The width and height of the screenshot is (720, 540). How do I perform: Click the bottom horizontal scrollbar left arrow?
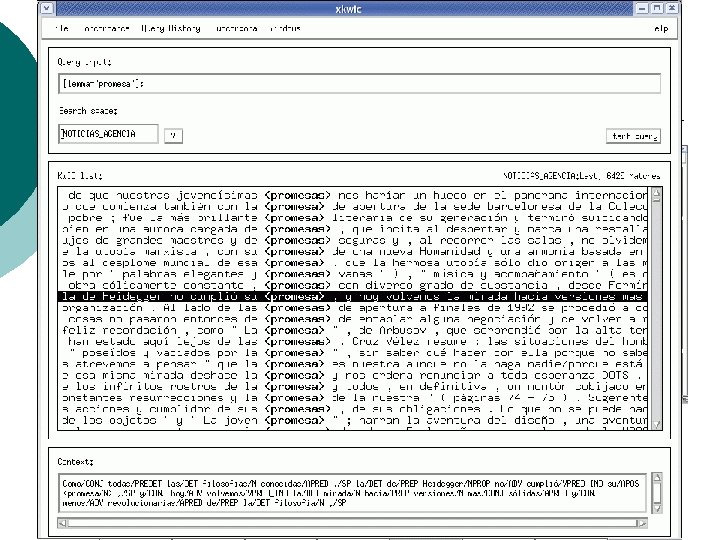[x=62, y=523]
